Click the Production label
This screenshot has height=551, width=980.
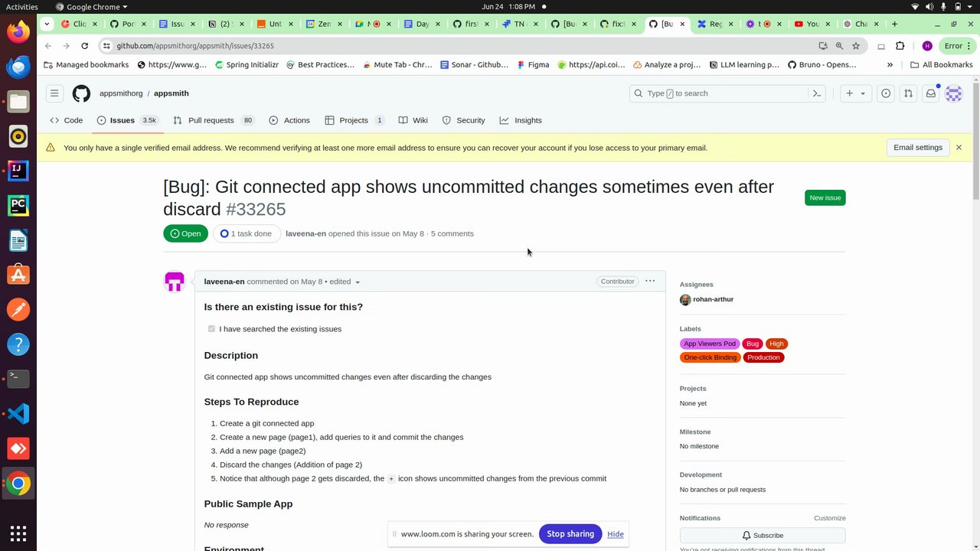pos(763,357)
